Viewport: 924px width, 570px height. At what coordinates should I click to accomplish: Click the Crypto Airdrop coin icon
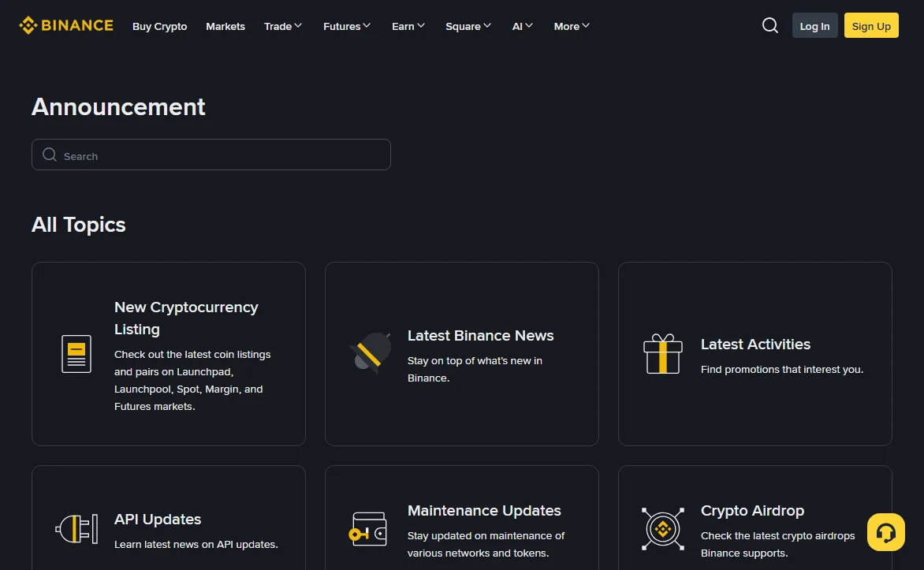coord(663,529)
